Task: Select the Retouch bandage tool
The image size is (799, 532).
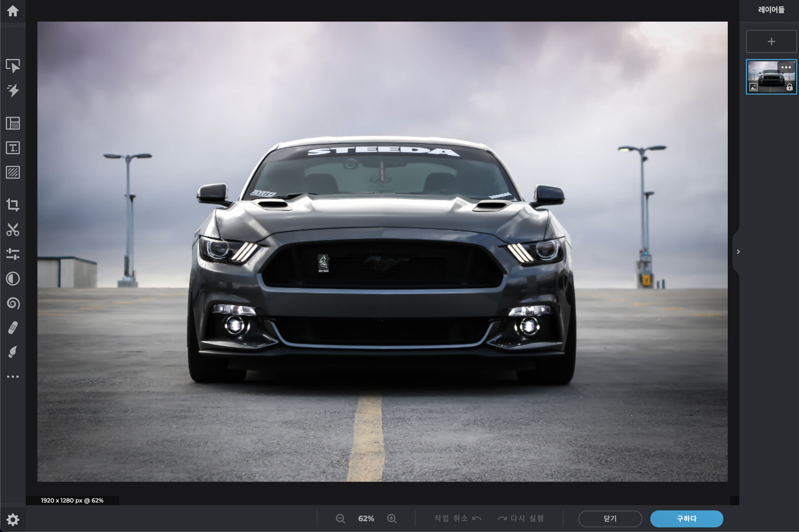Action: pos(13,328)
